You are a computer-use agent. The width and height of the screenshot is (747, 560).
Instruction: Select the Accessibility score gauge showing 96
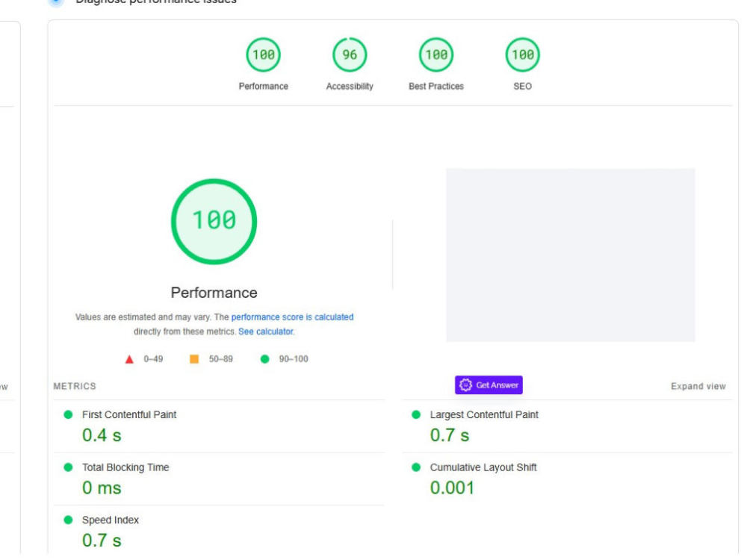point(349,55)
